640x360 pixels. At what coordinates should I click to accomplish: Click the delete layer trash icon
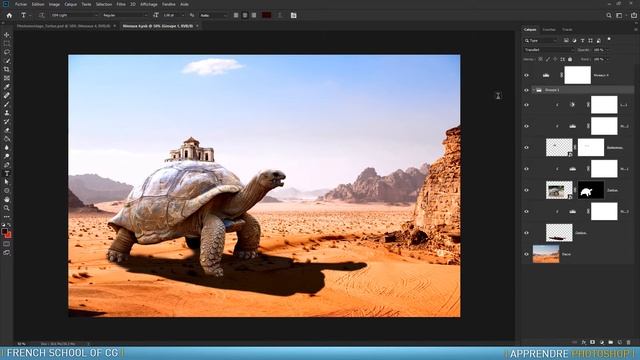[x=629, y=342]
